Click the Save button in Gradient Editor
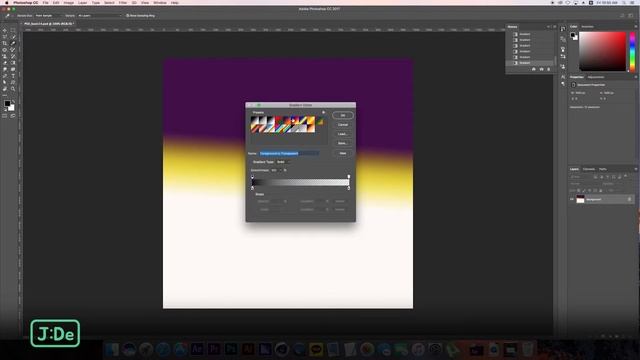 [x=343, y=143]
